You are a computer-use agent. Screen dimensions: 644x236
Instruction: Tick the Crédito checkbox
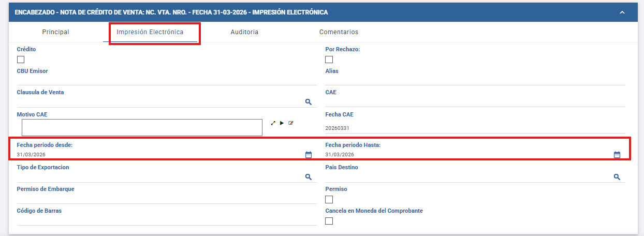pyautogui.click(x=21, y=60)
